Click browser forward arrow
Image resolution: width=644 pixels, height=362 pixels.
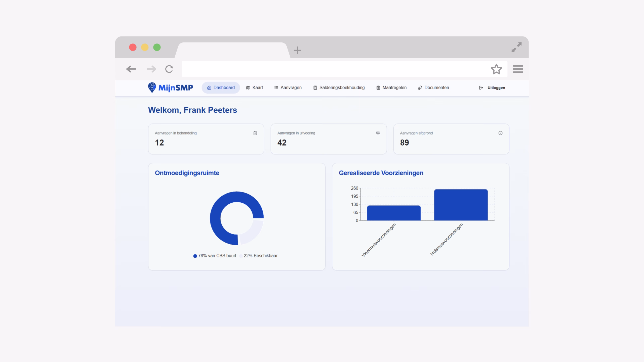point(151,69)
